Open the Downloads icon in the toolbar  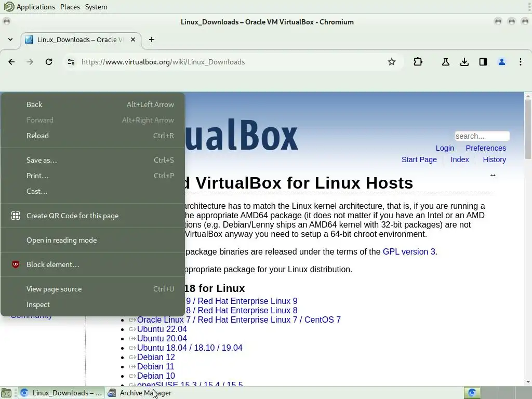point(464,62)
